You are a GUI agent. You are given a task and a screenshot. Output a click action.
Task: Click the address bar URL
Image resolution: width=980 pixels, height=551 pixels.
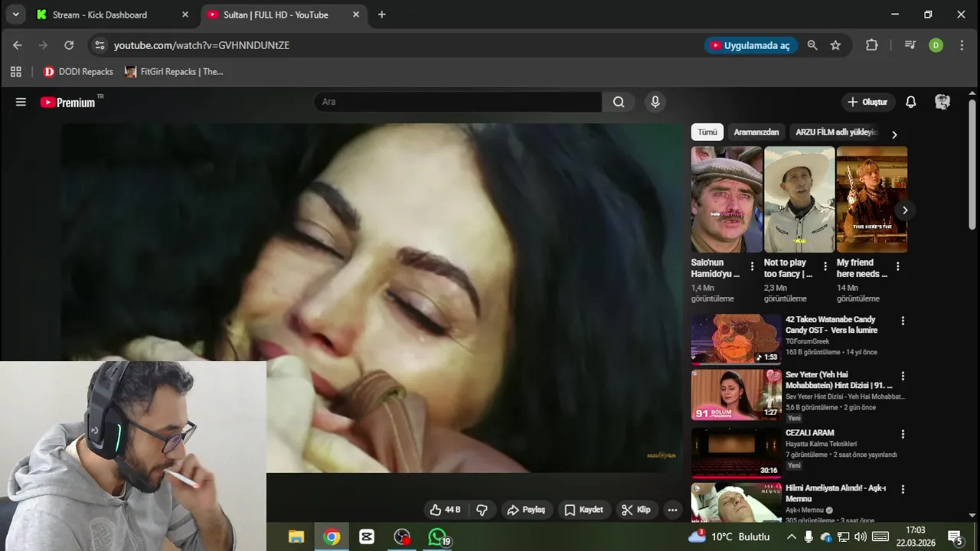pos(201,45)
